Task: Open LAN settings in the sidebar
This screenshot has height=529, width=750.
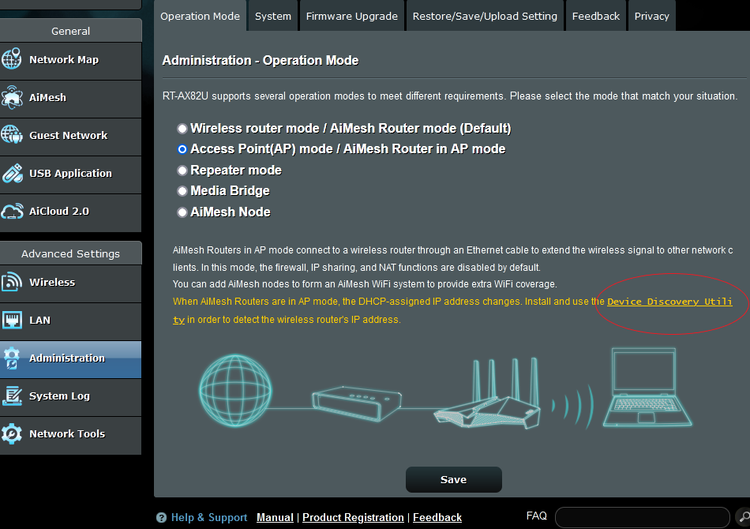Action: point(70,321)
